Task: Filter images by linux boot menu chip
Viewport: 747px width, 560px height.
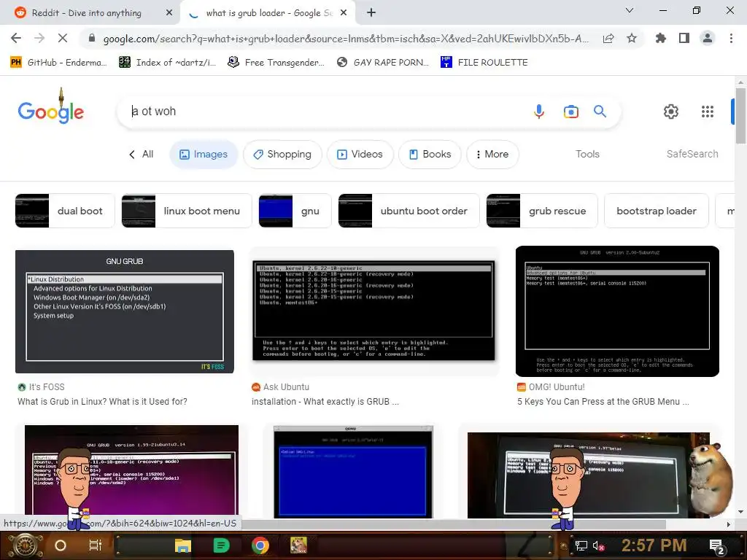Action: pos(186,211)
